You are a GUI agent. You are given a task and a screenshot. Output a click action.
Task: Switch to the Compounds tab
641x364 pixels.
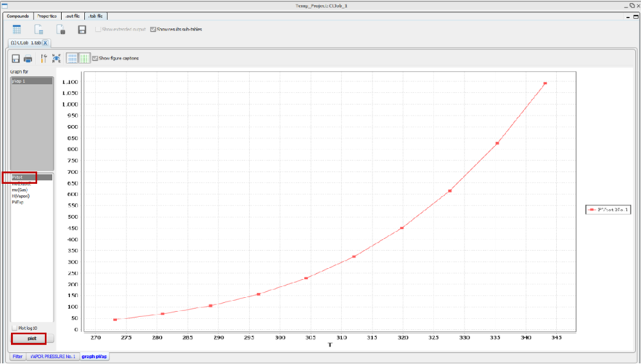pyautogui.click(x=16, y=16)
